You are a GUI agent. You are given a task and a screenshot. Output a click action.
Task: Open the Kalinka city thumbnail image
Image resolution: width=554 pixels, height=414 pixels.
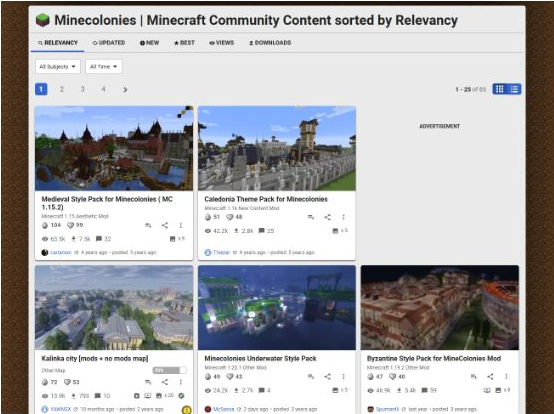click(114, 308)
